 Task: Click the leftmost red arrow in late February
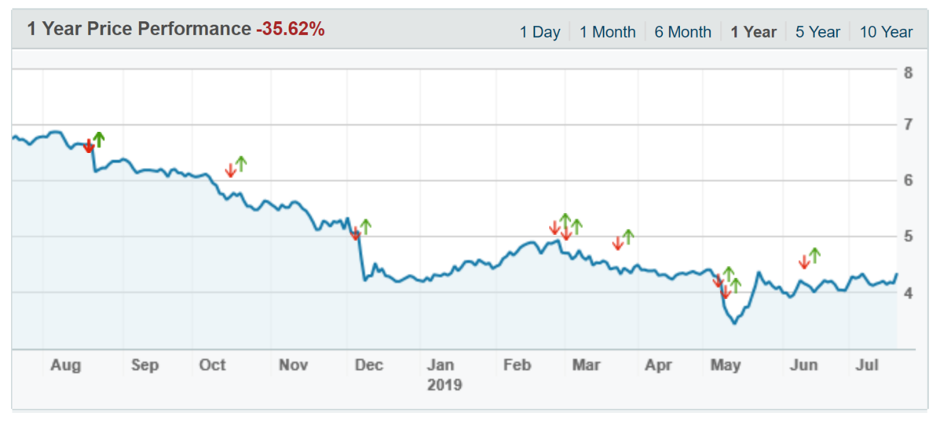[x=555, y=228]
